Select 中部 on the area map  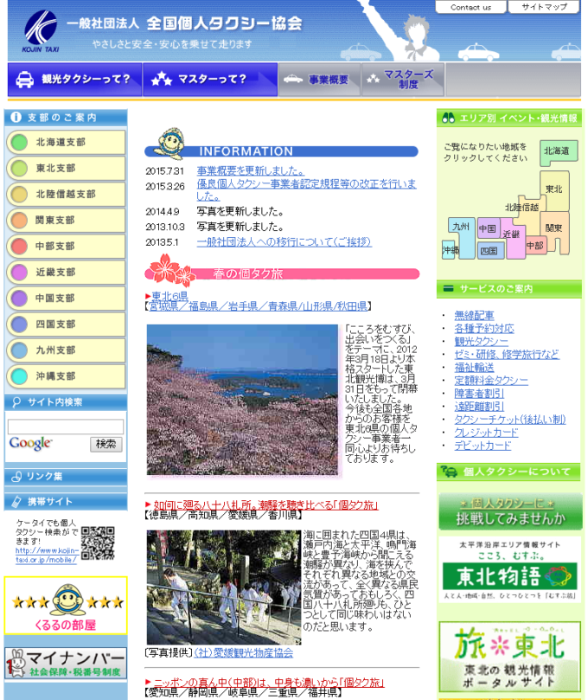(x=535, y=245)
